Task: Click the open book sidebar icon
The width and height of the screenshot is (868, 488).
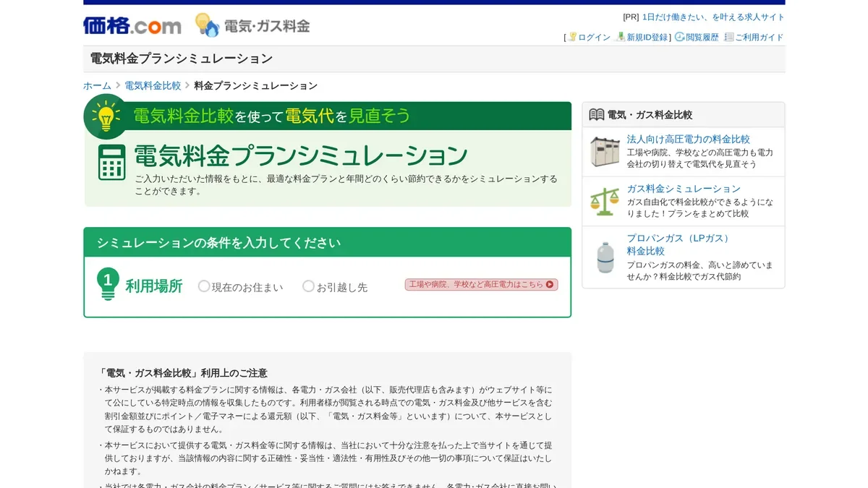Action: coord(597,115)
